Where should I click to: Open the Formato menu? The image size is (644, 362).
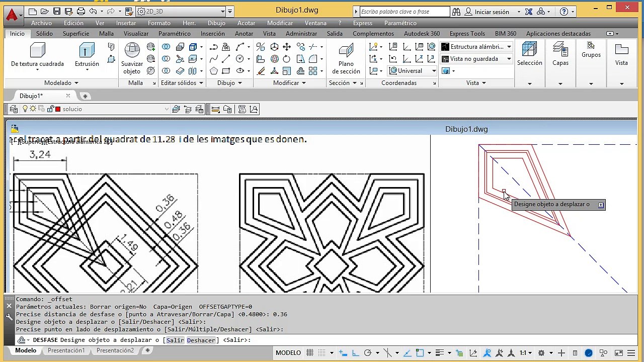(159, 23)
